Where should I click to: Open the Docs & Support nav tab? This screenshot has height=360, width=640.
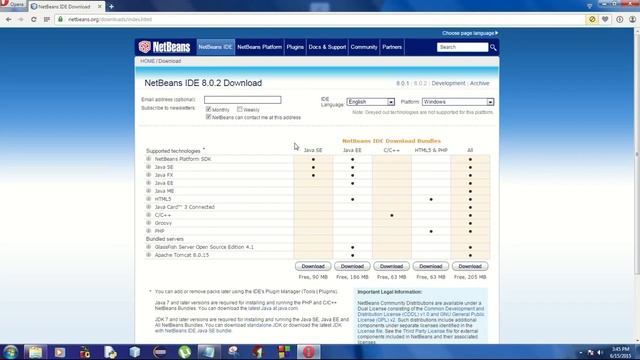coord(327,47)
